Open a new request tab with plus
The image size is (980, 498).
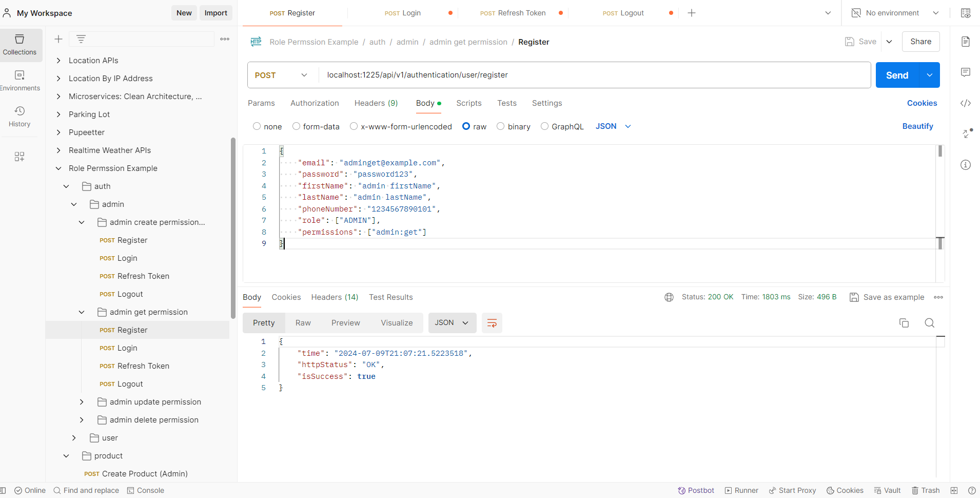692,13
